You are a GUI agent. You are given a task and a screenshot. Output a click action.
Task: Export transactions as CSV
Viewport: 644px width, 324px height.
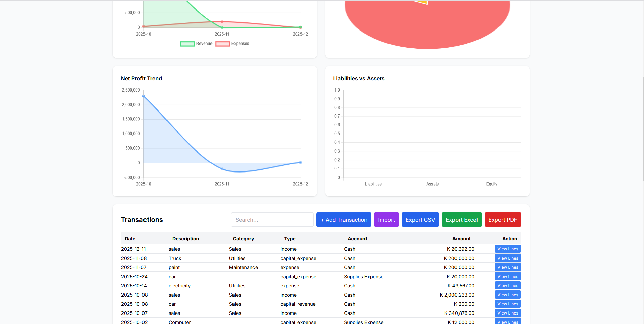point(420,220)
